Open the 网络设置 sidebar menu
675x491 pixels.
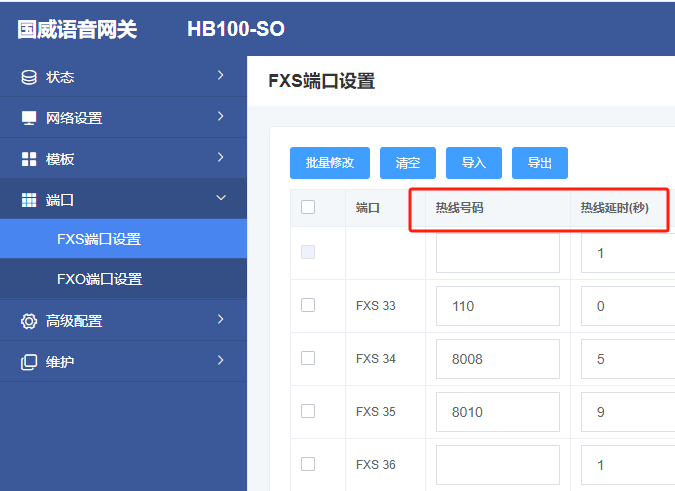point(123,117)
